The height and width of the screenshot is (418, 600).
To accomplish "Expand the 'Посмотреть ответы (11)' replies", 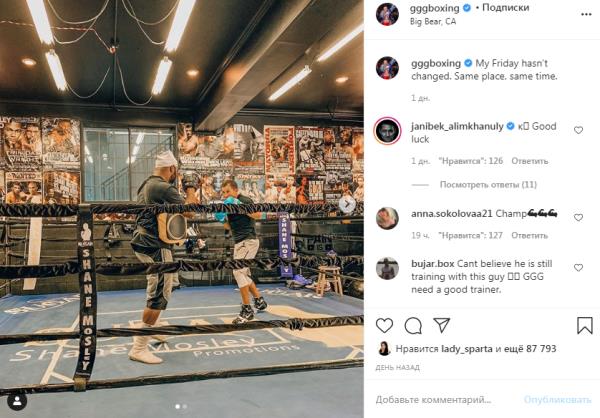I will 488,185.
